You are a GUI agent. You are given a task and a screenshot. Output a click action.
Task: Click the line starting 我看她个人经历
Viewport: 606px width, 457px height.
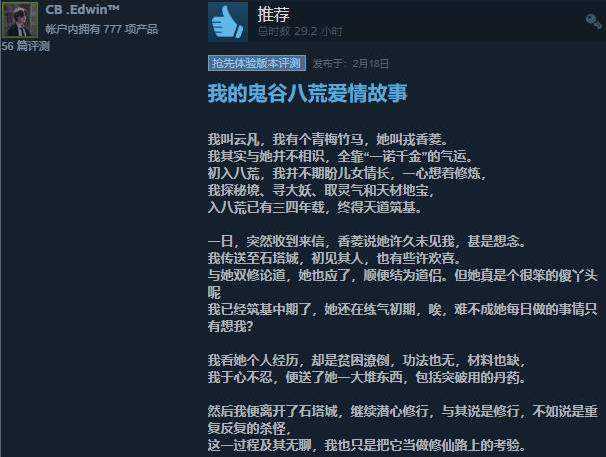[x=366, y=360]
